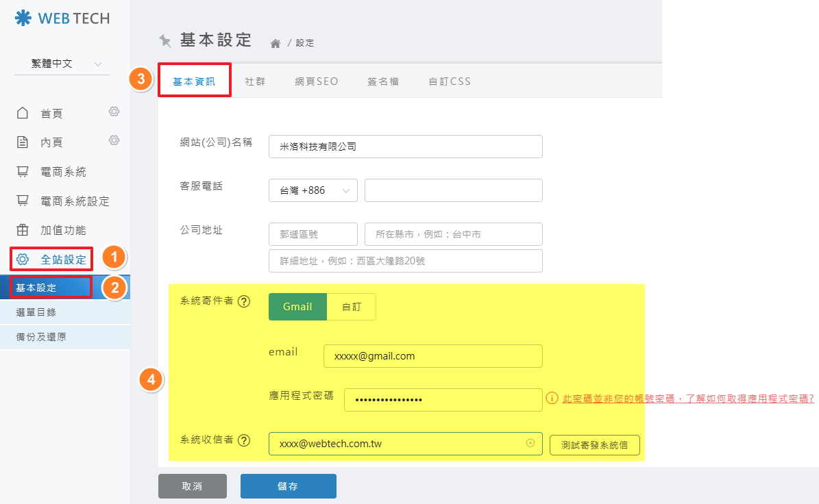Clear the 系統收信者 field with the x icon
Image resolution: width=819 pixels, height=504 pixels.
530,444
